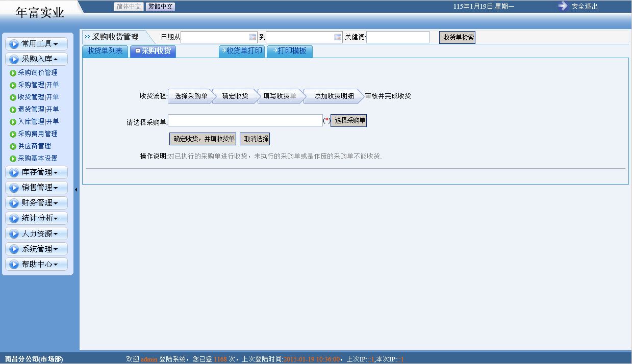Open 采购询价管理 in the sidebar
Screen dimensions: 632x364
tap(38, 73)
